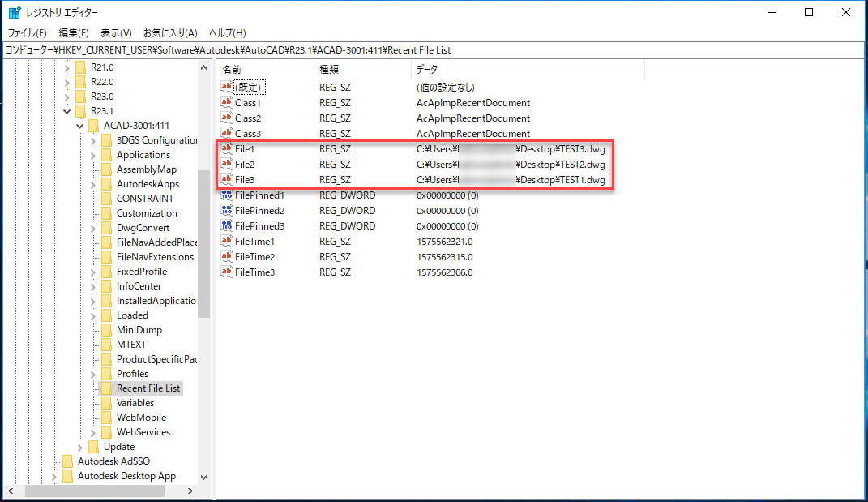This screenshot has width=868, height=502.
Task: Select the Customization tree key
Action: [x=147, y=213]
